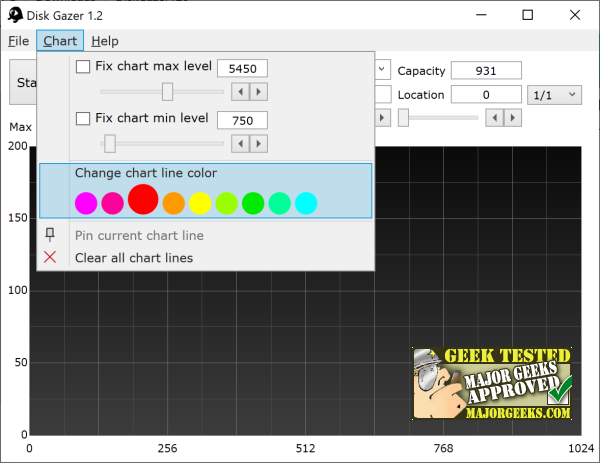Choose red chart line color
600x463 pixels.
pos(143,199)
